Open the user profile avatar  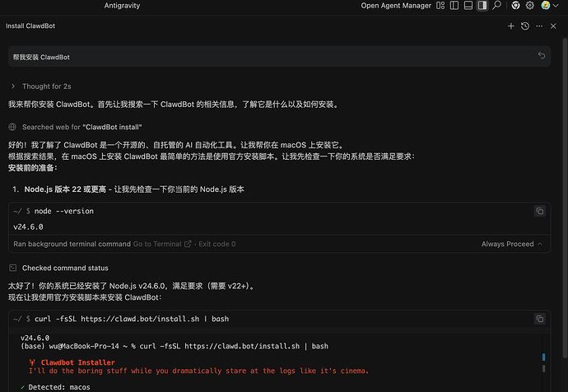click(546, 6)
